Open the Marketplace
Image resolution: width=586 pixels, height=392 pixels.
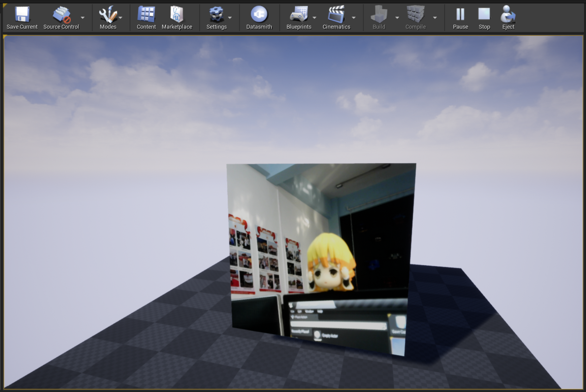pos(177,13)
